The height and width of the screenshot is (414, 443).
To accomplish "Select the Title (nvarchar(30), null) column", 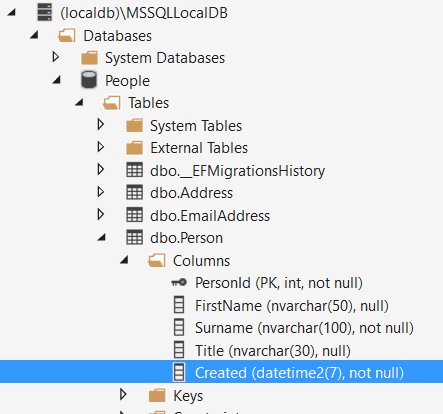I will pos(273,351).
